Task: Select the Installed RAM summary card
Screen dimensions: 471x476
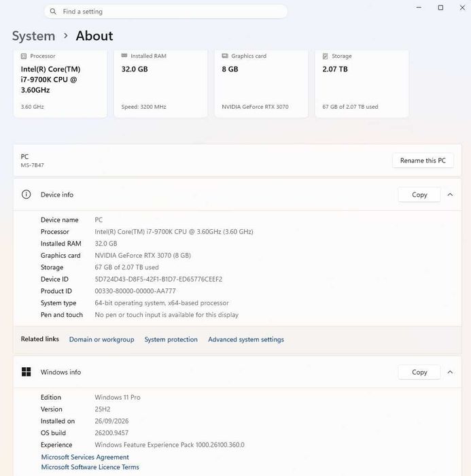Action: click(x=161, y=84)
